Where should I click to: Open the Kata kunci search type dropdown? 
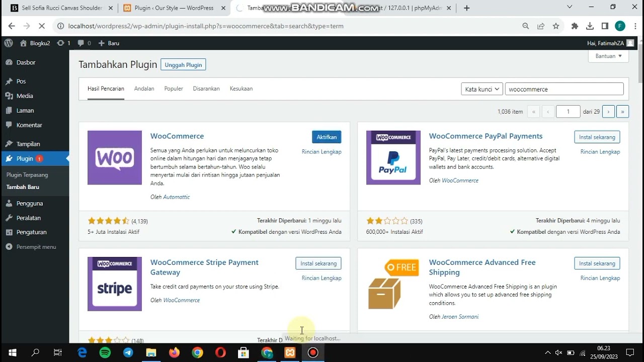click(x=482, y=89)
